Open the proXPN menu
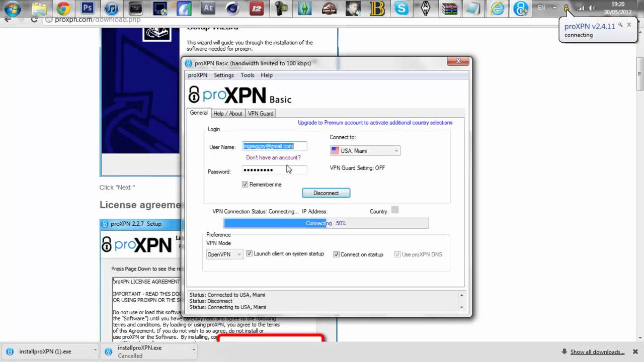This screenshot has height=362, width=644. click(x=198, y=75)
